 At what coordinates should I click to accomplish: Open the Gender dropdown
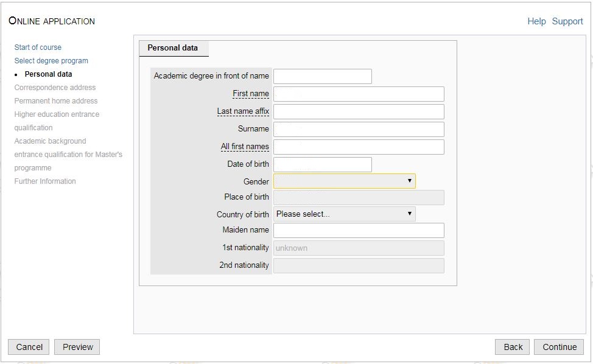click(344, 181)
